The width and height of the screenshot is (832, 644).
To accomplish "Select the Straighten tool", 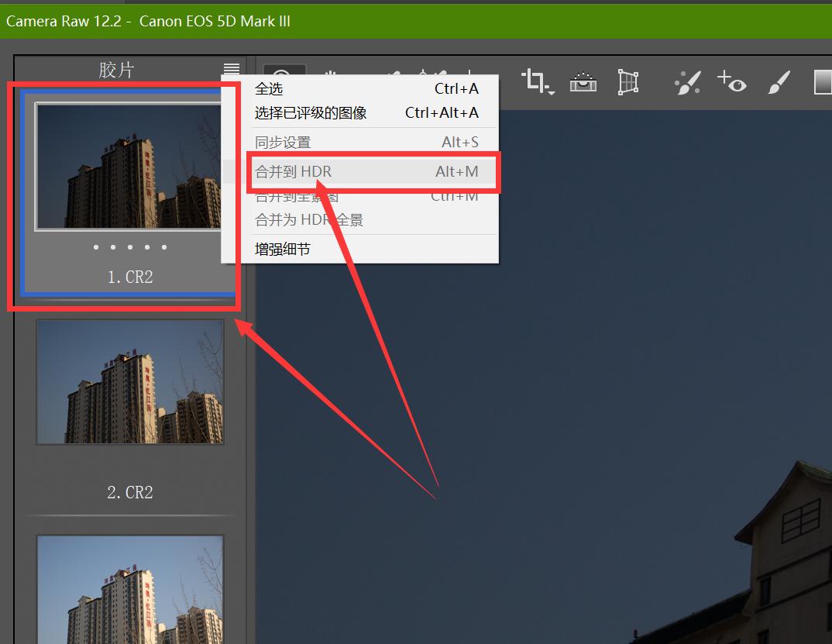I will click(x=583, y=81).
